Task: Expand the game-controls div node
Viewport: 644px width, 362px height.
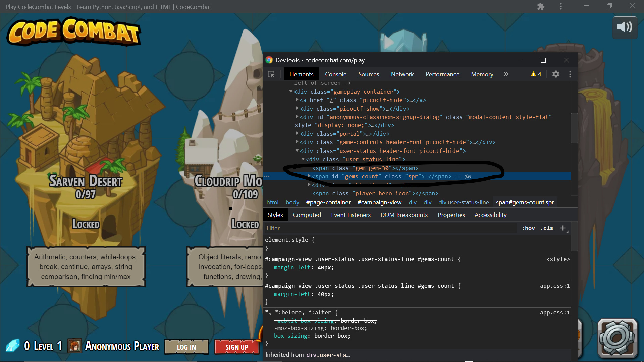Action: (x=297, y=142)
